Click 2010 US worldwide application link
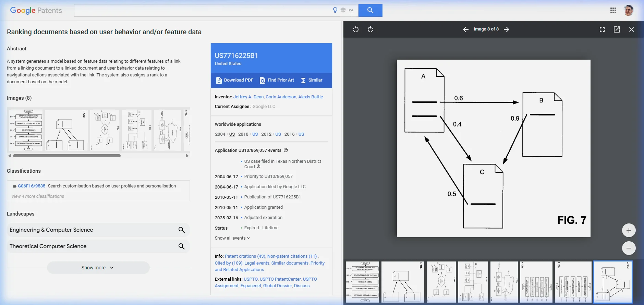 pyautogui.click(x=255, y=134)
